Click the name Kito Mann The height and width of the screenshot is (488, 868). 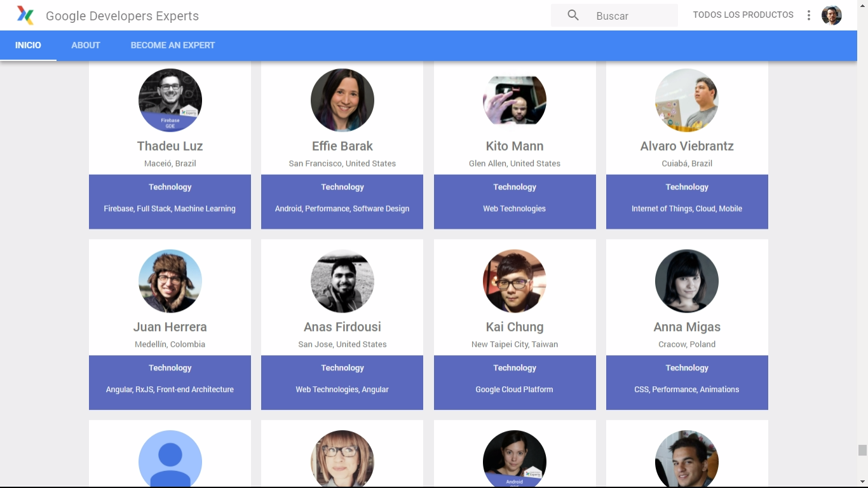(515, 146)
